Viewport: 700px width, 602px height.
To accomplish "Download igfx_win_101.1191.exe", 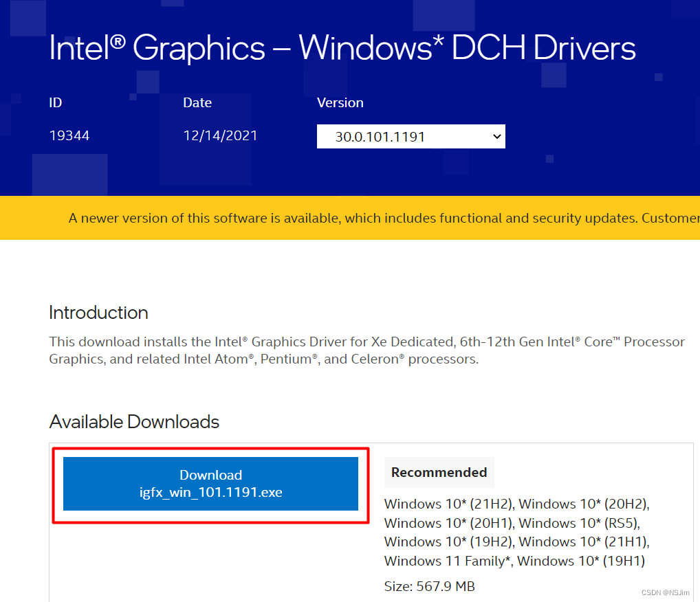I will [210, 484].
